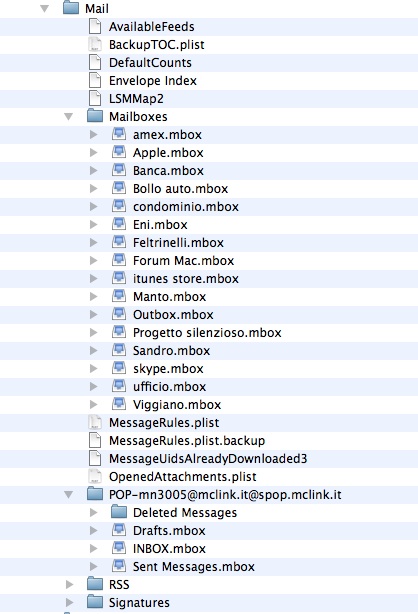The width and height of the screenshot is (418, 614).
Task: Expand skype.mbox
Action: tap(93, 368)
